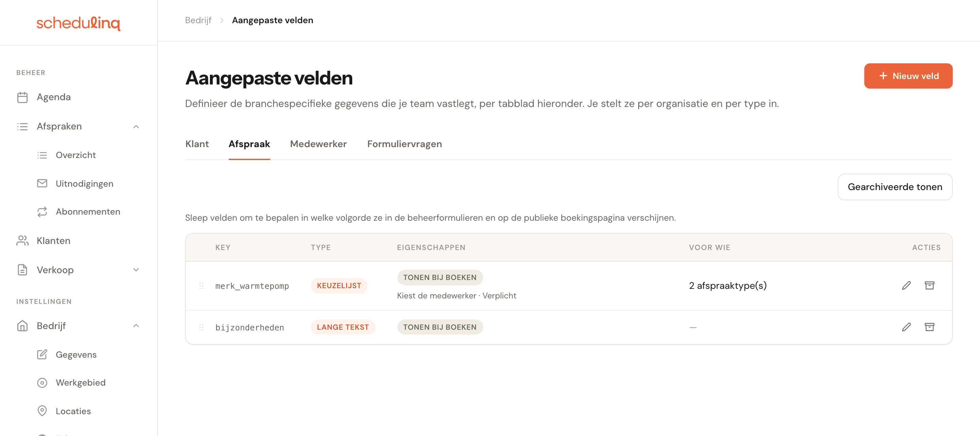
Task: Grab the drag handle of bijzonderheden row
Action: tap(201, 327)
